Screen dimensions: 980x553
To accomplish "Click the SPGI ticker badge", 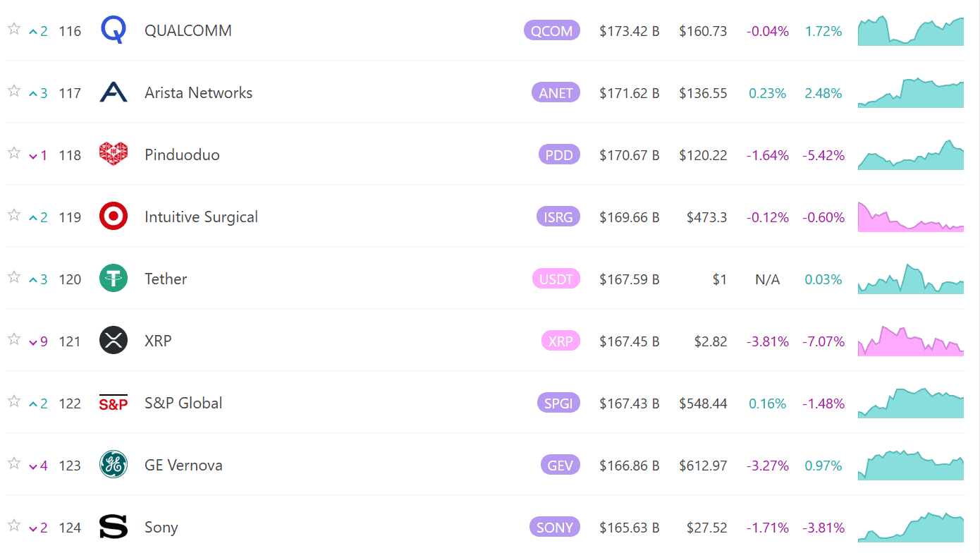I will click(x=558, y=403).
